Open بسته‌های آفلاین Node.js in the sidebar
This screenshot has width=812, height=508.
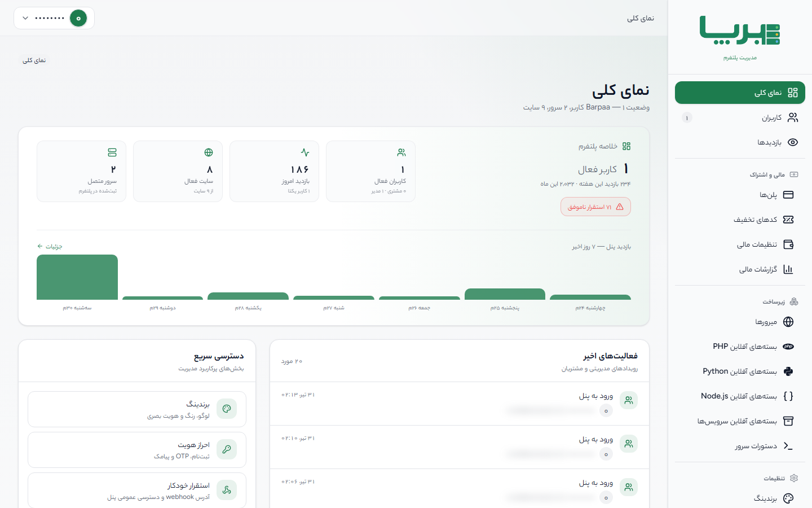tap(740, 396)
